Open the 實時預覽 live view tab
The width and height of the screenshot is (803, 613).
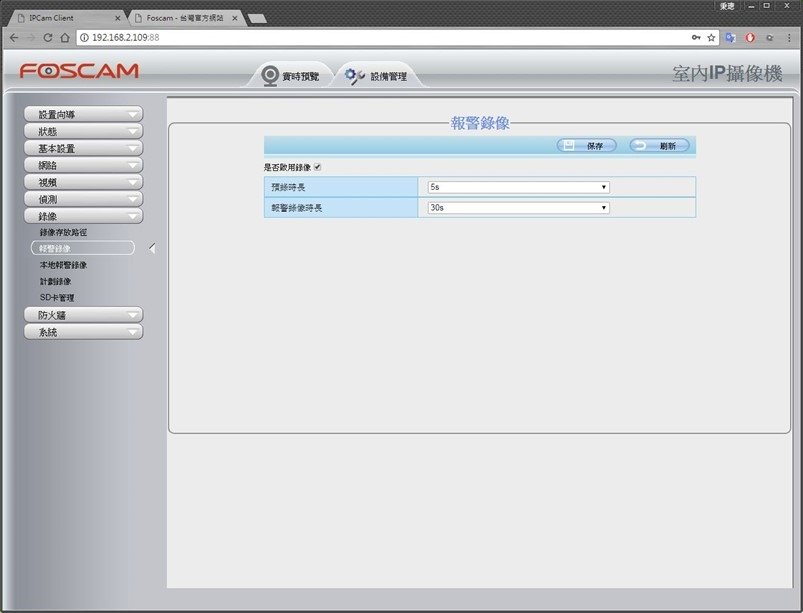[x=291, y=76]
